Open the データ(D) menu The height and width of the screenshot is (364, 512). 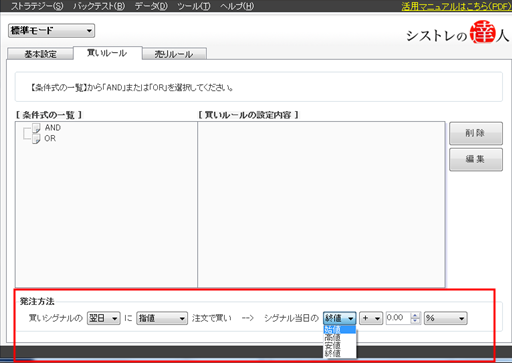pyautogui.click(x=151, y=6)
